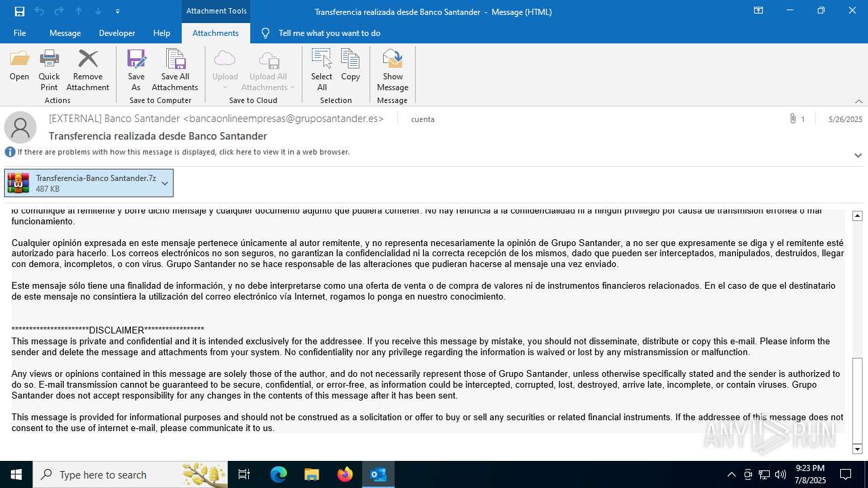Click the view in web browser info bar
Screen dimensions: 868x488
click(x=183, y=152)
